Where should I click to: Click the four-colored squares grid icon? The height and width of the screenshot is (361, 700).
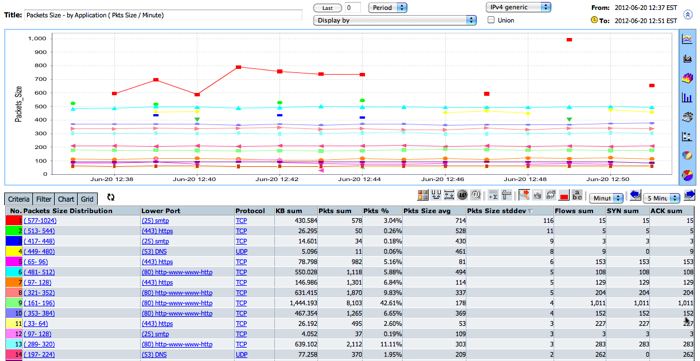(423, 195)
